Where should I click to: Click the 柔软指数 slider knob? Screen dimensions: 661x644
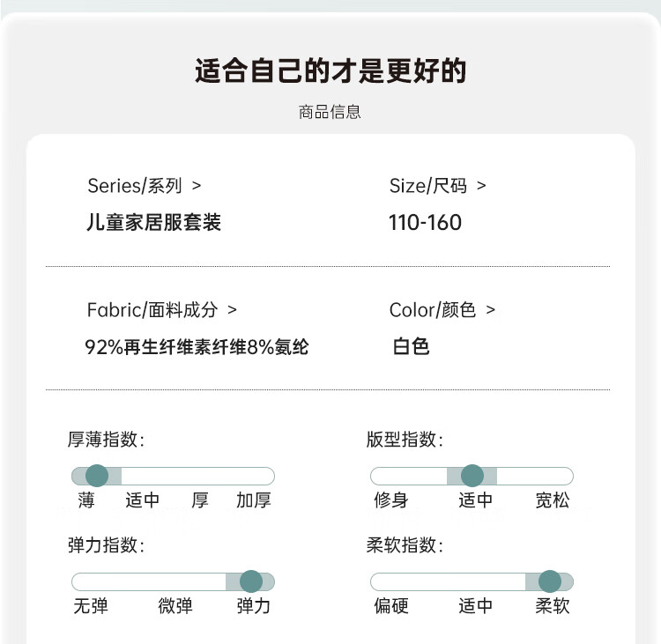[550, 581]
